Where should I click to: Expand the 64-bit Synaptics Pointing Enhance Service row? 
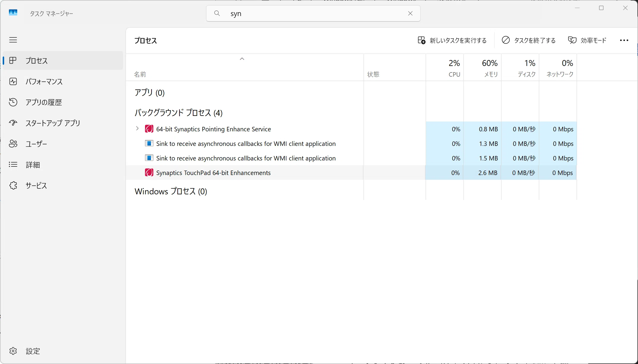coord(137,128)
